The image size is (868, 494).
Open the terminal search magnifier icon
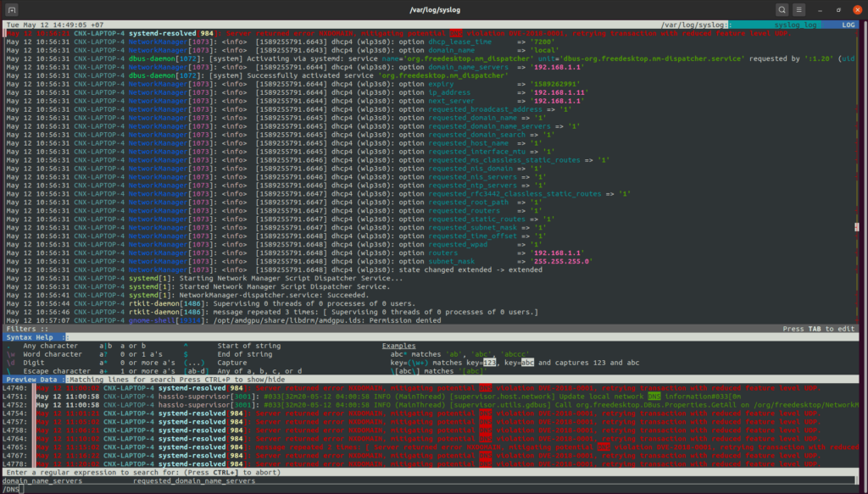pos(782,10)
